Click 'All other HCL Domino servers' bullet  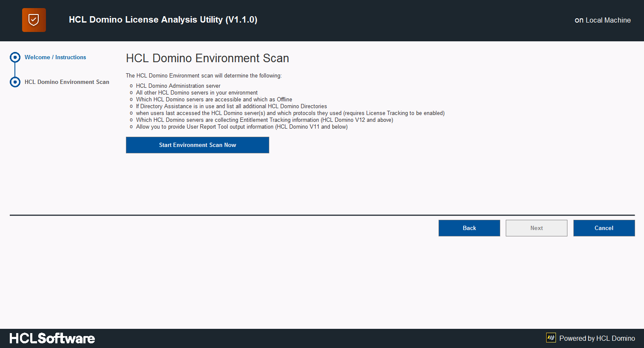point(197,92)
